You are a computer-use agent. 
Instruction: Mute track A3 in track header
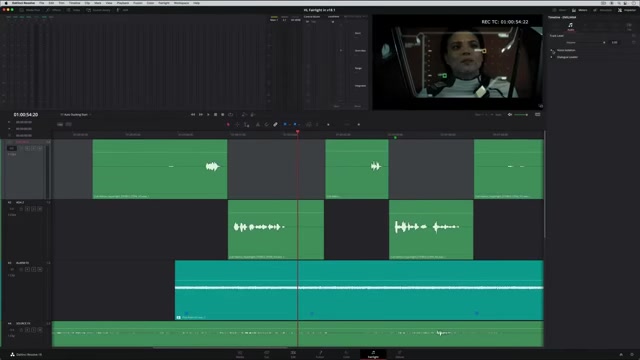(40, 269)
